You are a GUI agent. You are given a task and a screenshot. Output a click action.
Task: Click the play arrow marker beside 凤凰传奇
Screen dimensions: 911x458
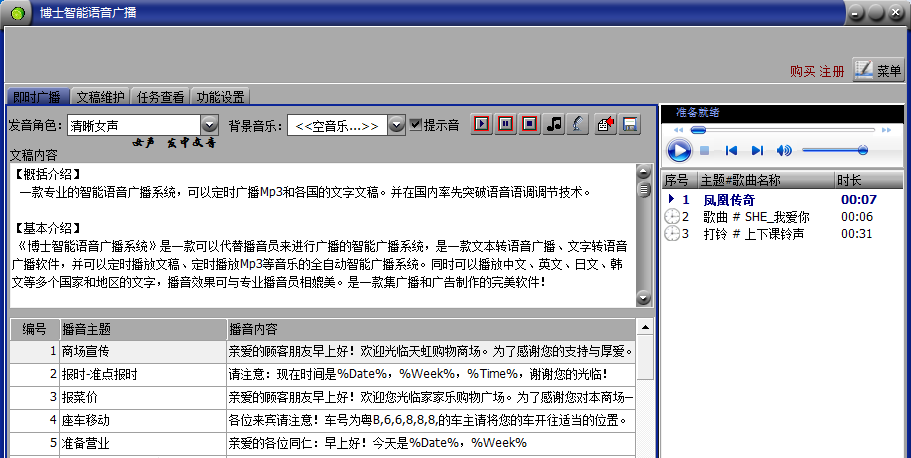(672, 199)
